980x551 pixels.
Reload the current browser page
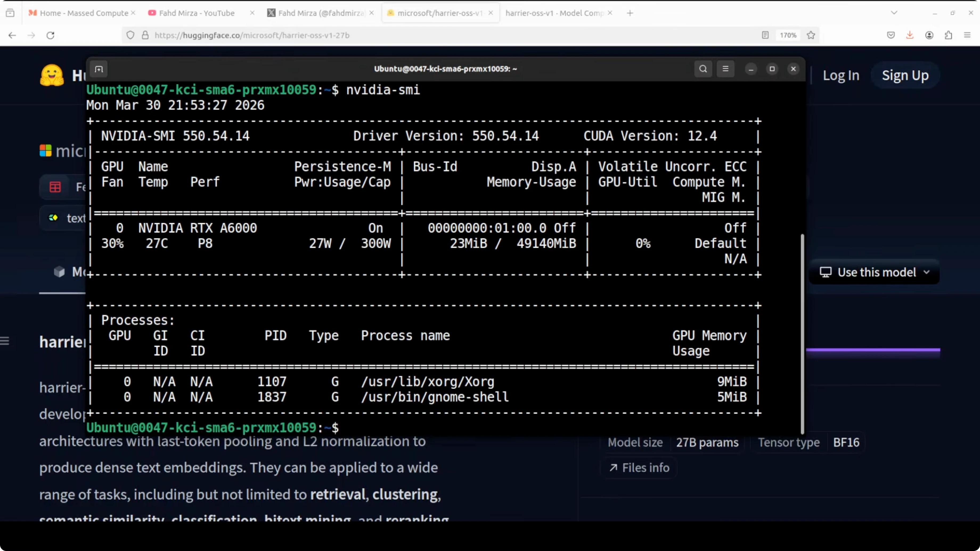(x=50, y=35)
